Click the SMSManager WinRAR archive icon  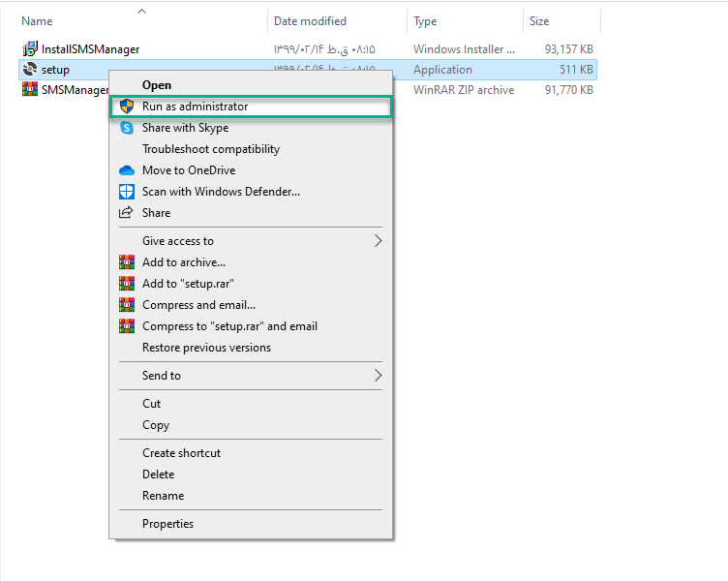pyautogui.click(x=30, y=89)
